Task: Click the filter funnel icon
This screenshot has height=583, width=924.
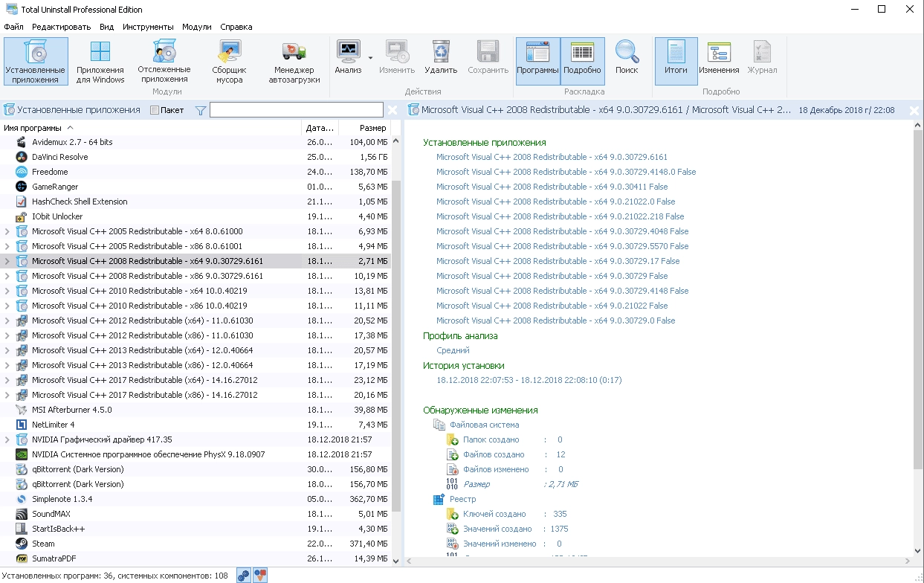Action: [200, 110]
